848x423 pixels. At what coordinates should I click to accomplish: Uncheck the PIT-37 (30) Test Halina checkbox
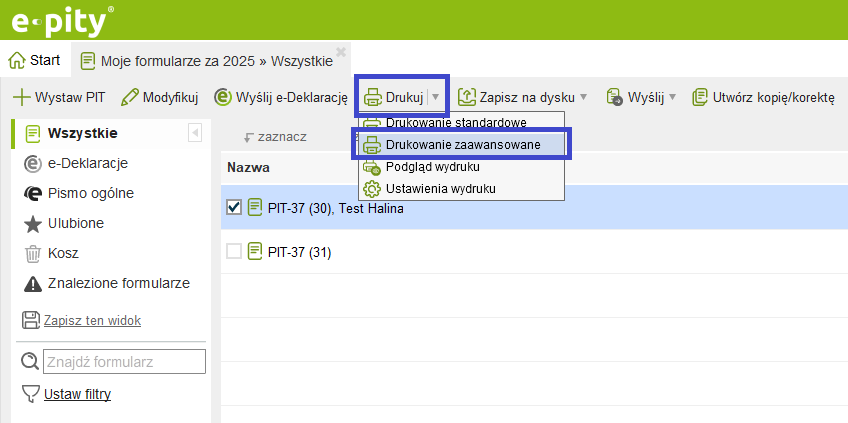[x=234, y=208]
